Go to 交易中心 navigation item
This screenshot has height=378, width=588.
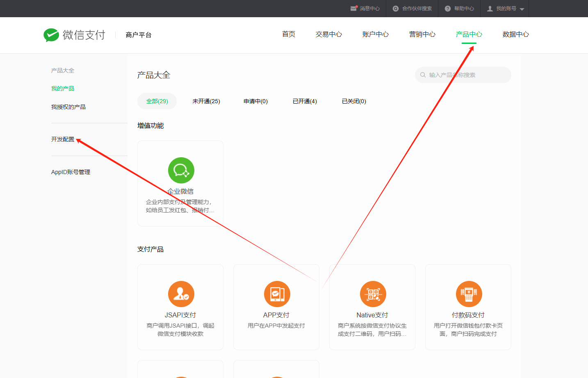pos(329,34)
